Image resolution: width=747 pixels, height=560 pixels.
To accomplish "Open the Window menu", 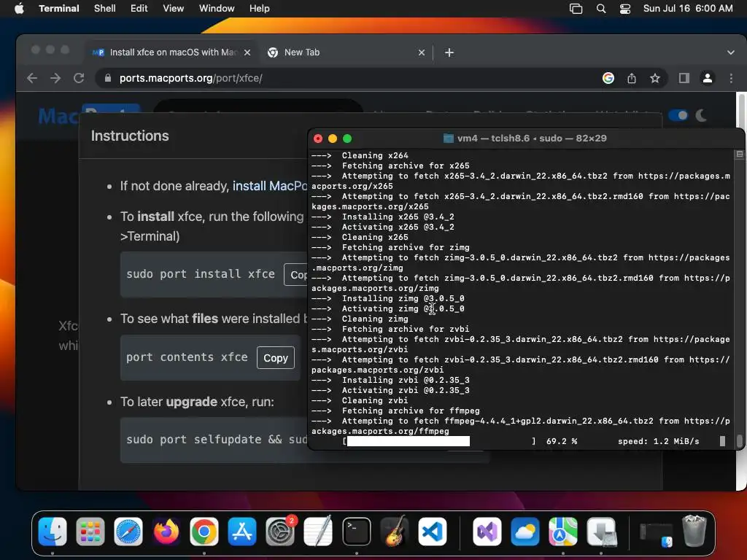I will pyautogui.click(x=217, y=9).
